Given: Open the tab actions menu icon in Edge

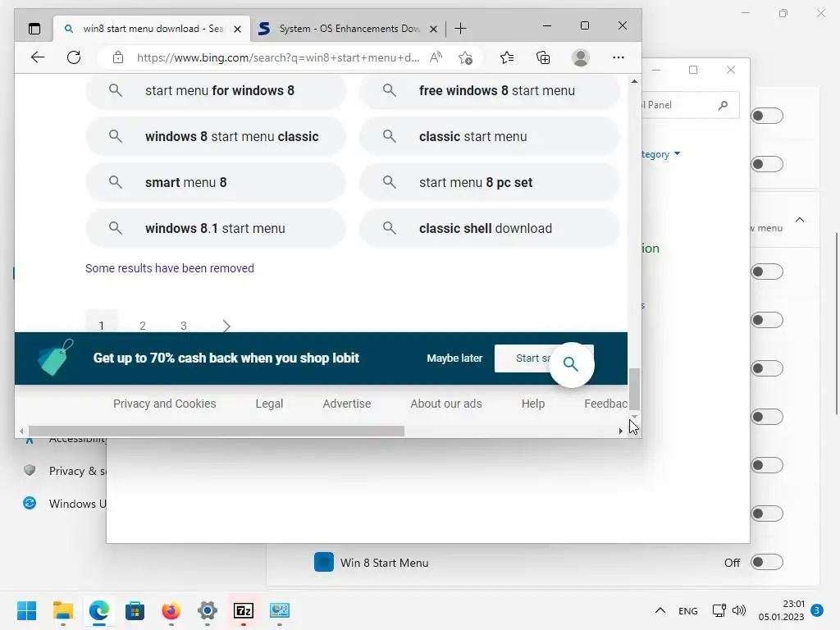Looking at the screenshot, I should (34, 29).
